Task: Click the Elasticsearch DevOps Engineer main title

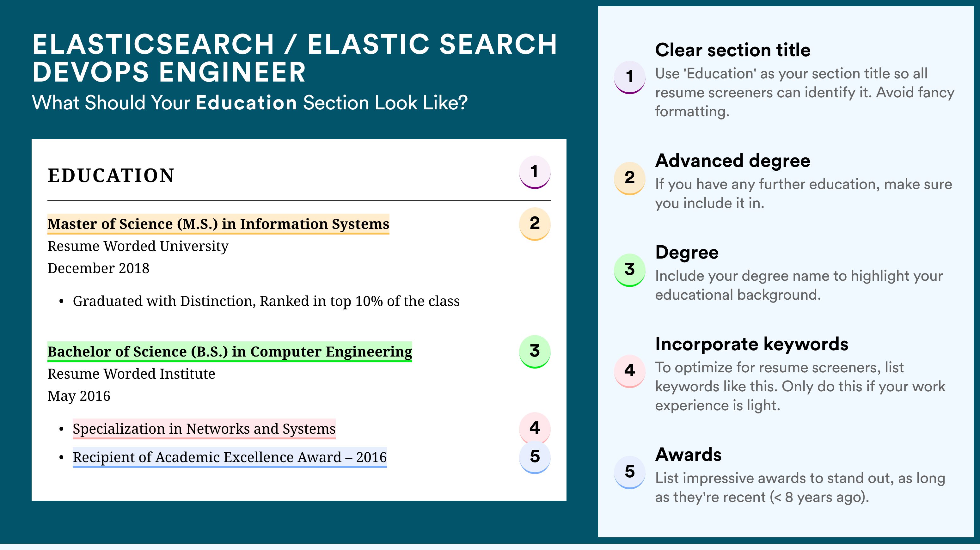Action: [294, 58]
